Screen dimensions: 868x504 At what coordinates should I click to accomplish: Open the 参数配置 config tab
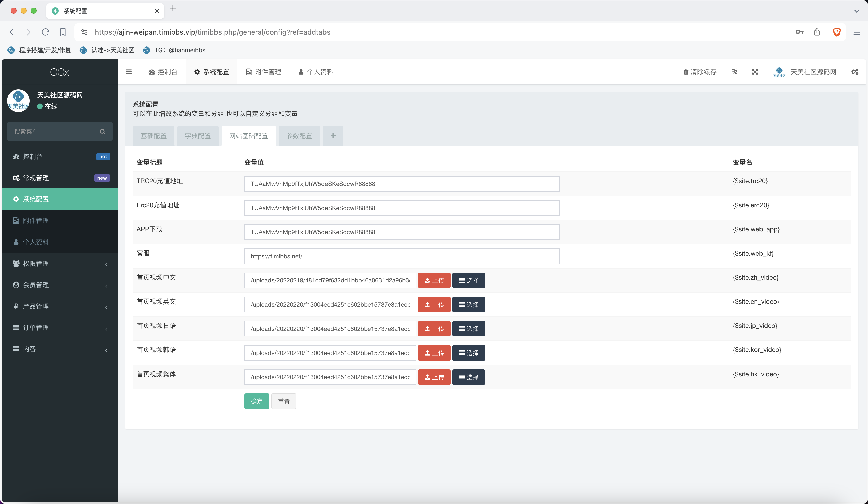coord(299,136)
